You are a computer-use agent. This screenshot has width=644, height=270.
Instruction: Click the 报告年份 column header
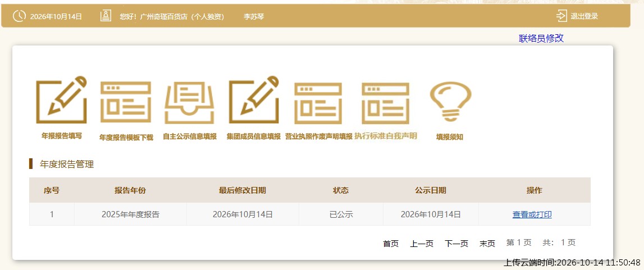pos(130,190)
